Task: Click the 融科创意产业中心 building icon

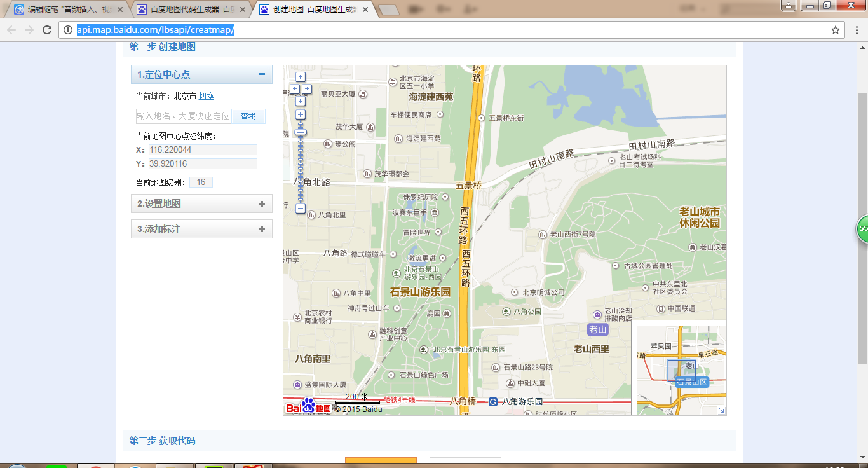Action: pos(373,334)
